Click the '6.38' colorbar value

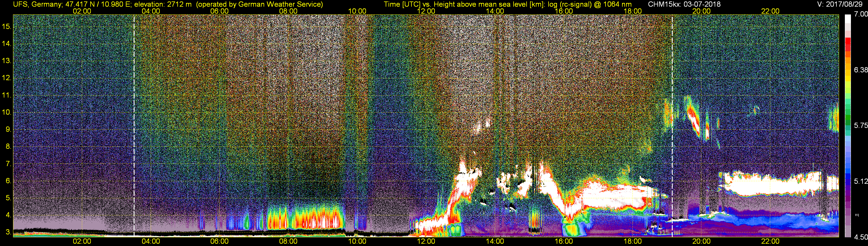(x=860, y=70)
